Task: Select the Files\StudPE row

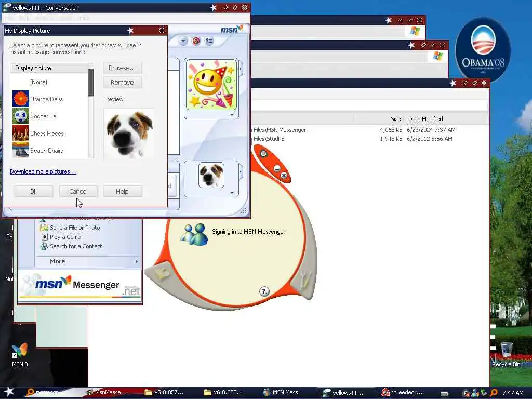Action: [x=269, y=139]
